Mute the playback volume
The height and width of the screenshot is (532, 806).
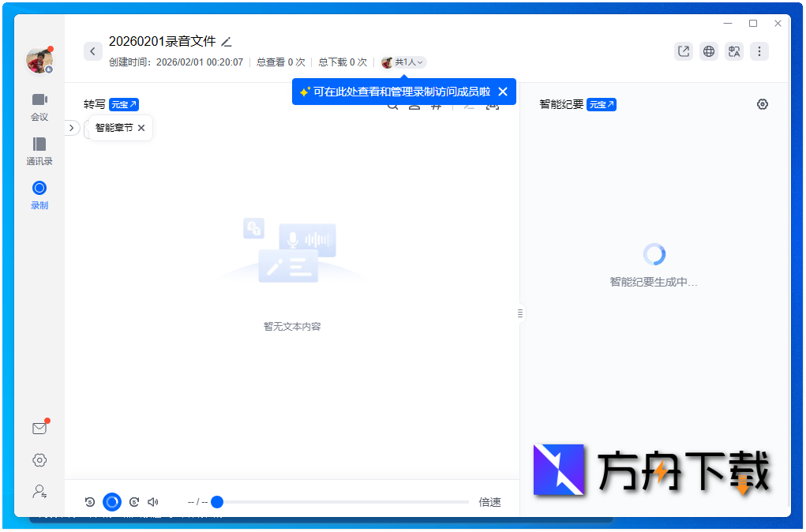click(153, 501)
